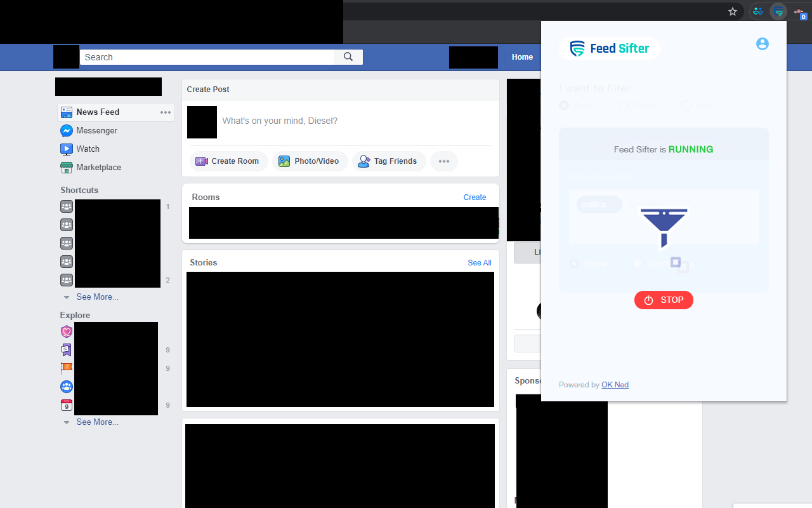
Task: Bookmark this page with the star icon
Action: (x=733, y=11)
